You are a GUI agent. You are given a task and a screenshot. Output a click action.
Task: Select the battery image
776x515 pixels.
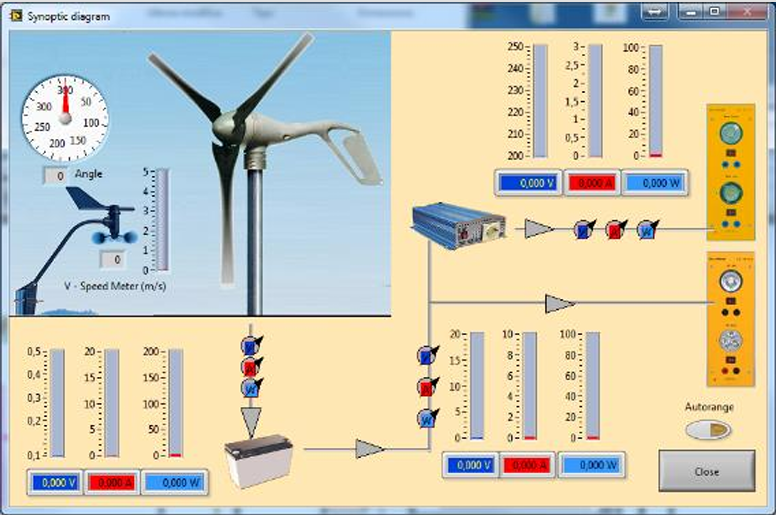tap(258, 460)
